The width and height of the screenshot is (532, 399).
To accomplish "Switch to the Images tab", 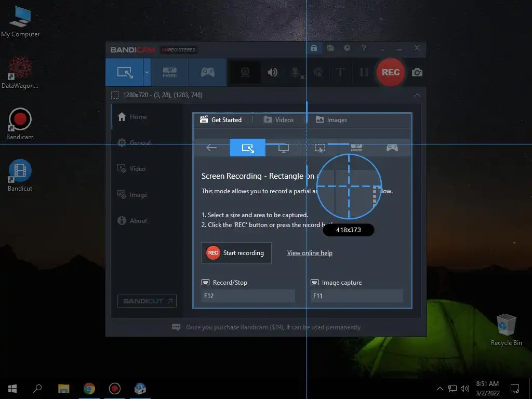I will 331,120.
